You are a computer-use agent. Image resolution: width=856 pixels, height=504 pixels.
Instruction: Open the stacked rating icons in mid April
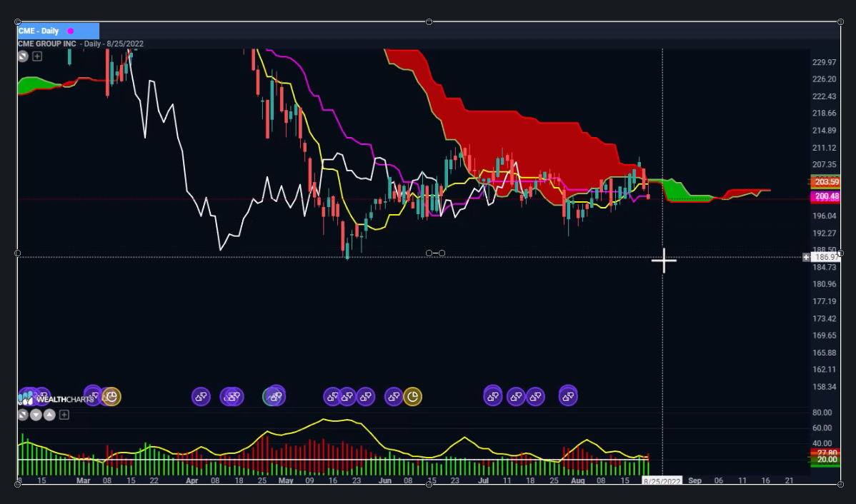coord(232,396)
